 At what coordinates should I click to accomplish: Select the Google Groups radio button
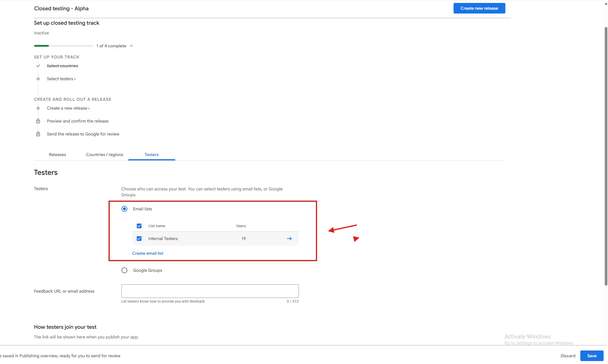(124, 270)
